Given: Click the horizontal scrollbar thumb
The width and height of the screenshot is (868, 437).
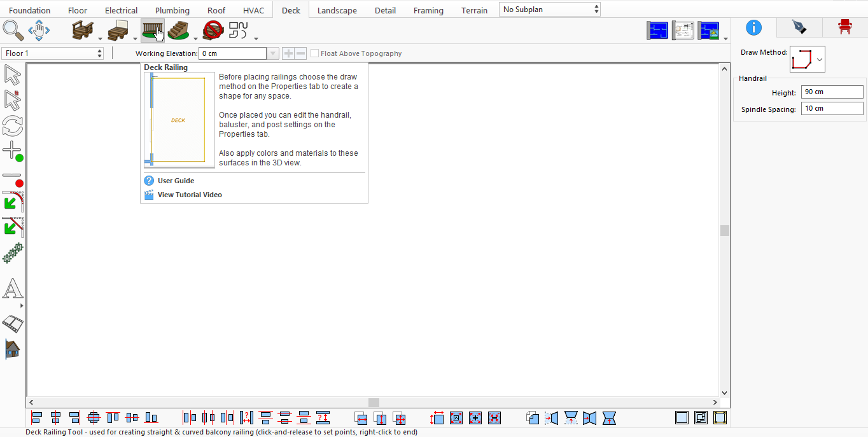Looking at the screenshot, I should pos(374,403).
